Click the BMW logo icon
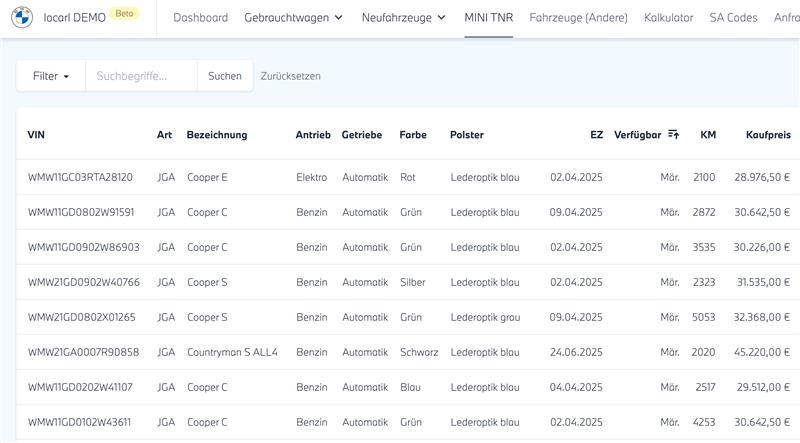 23,17
